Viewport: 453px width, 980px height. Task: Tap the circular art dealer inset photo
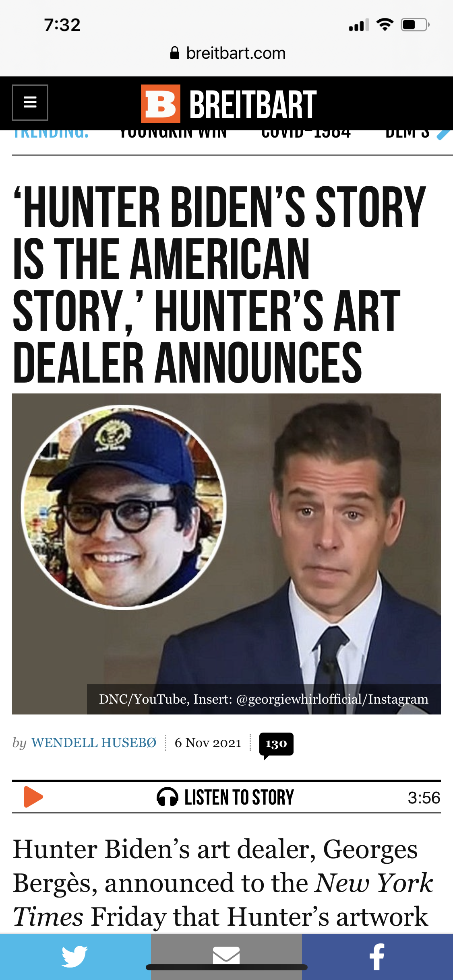coord(124,507)
